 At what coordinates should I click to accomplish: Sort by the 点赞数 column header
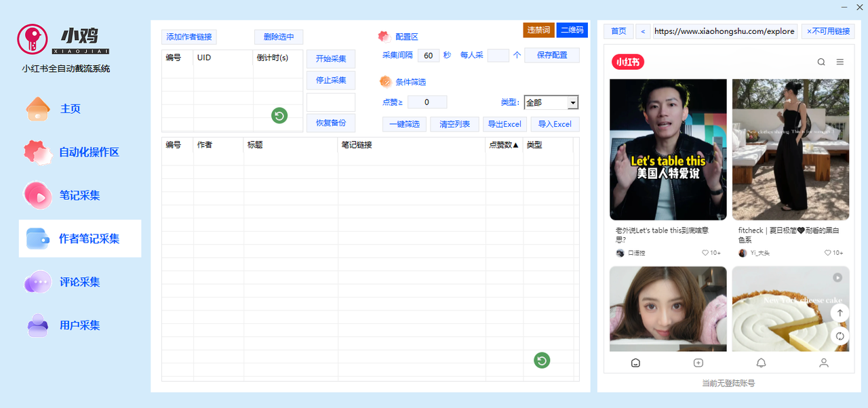(504, 145)
